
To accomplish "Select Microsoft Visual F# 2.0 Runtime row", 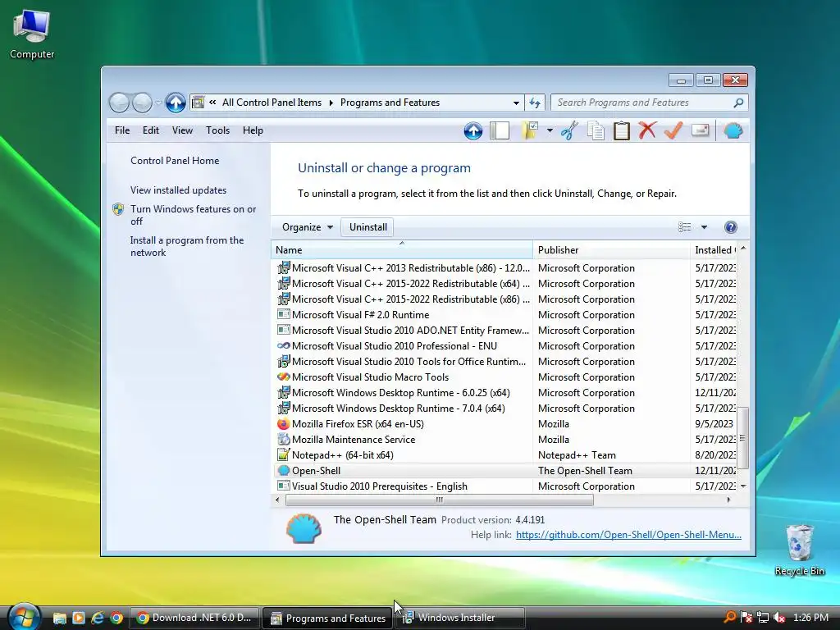I will coord(505,314).
